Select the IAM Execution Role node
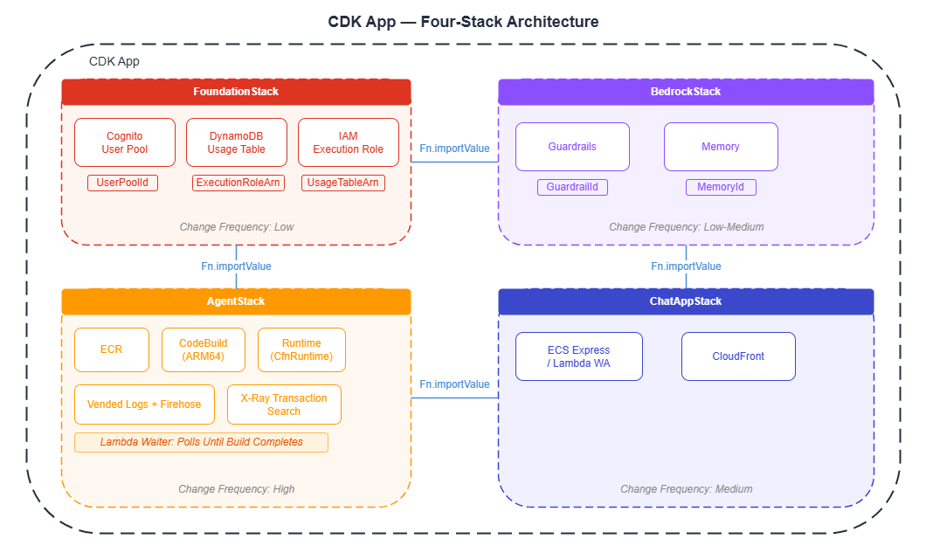 point(348,142)
